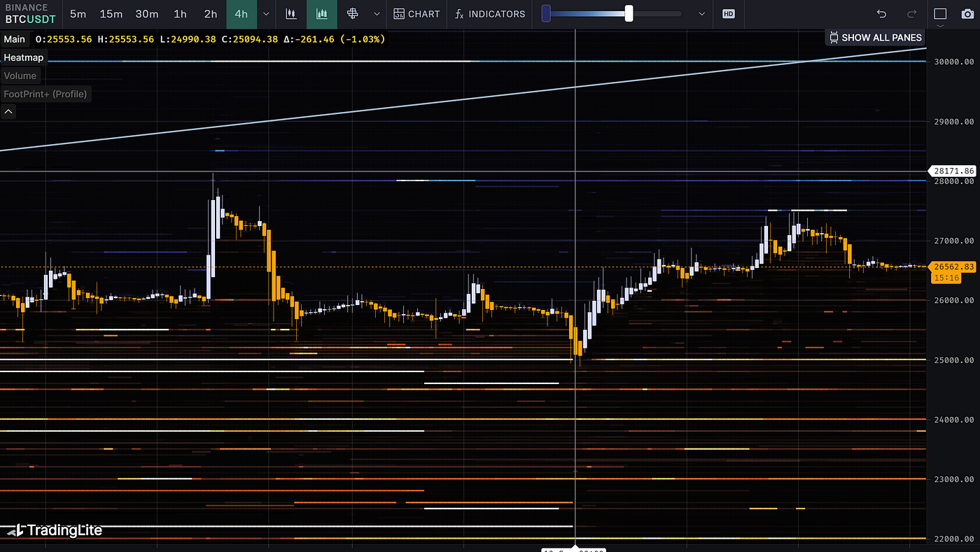Screen dimensions: 980x552
Task: Click the 25000.00 price axis label
Action: (954, 360)
